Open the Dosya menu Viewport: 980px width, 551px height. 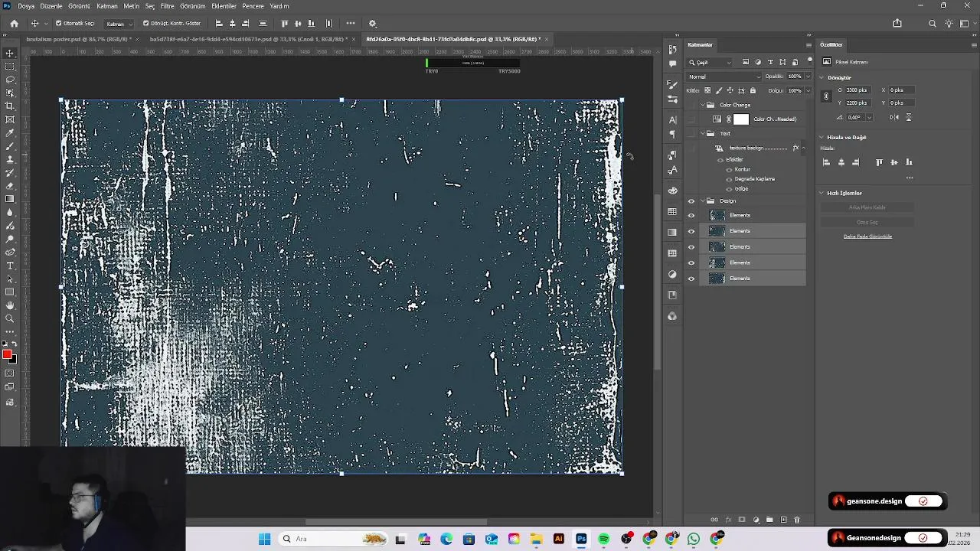26,6
